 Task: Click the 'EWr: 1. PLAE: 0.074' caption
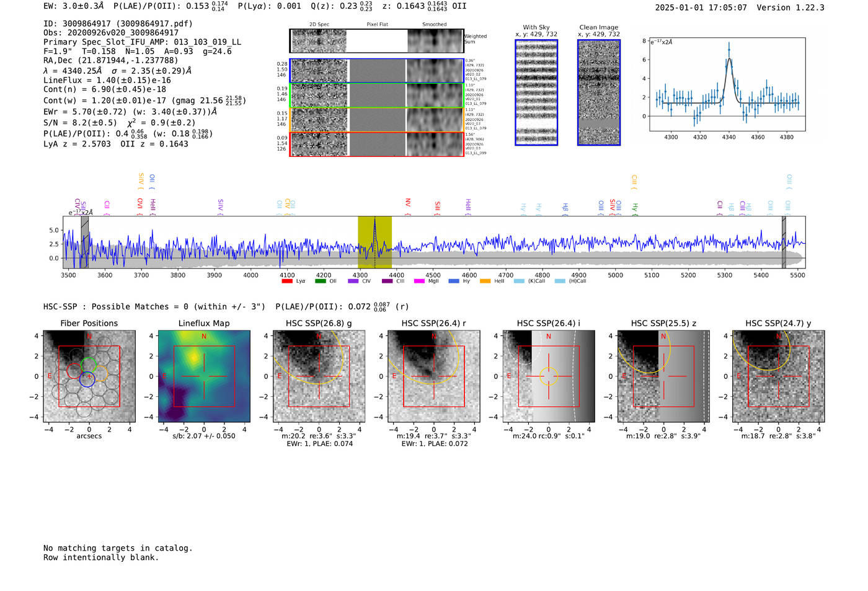319,444
